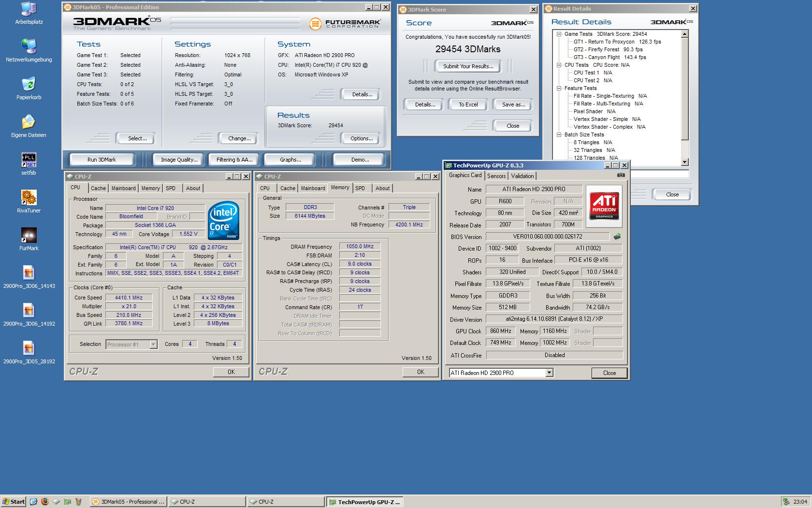Switch to the Mainboard tab in memory CPU-Z
This screenshot has height=508, width=812.
click(313, 188)
